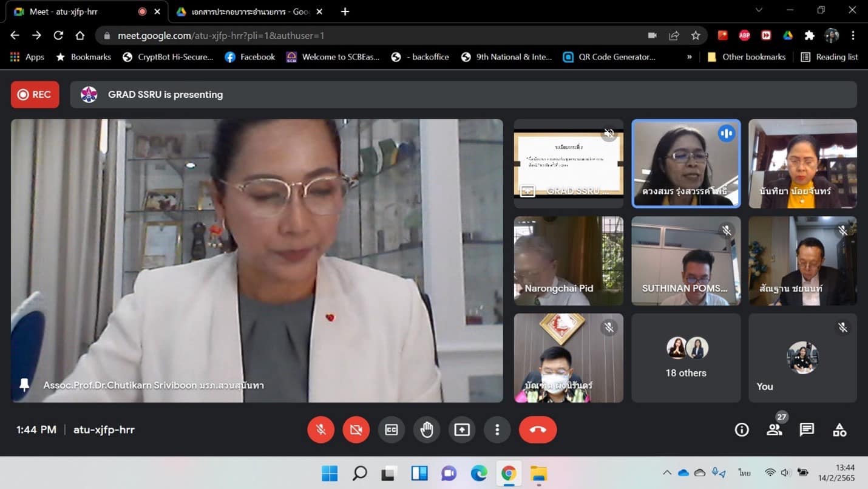Viewport: 868px width, 489px height.
Task: Bookmark this page with star icon
Action: click(696, 36)
